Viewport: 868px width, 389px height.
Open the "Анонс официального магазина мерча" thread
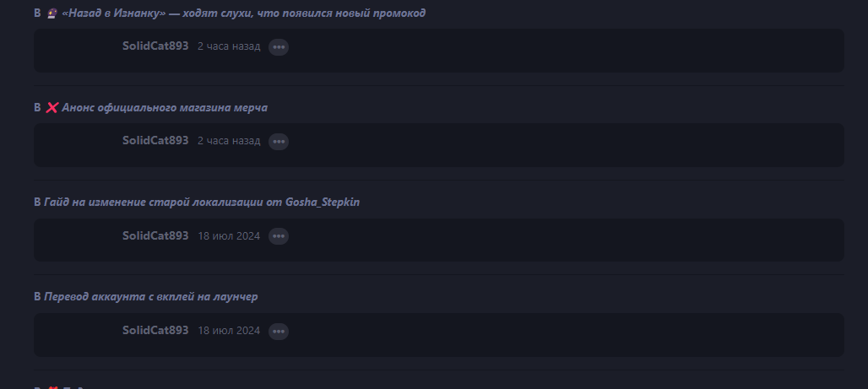[165, 107]
